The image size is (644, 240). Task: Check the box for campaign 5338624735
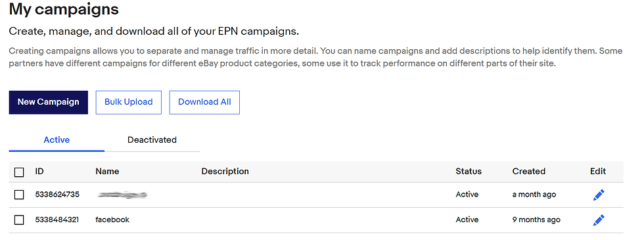coord(19,195)
